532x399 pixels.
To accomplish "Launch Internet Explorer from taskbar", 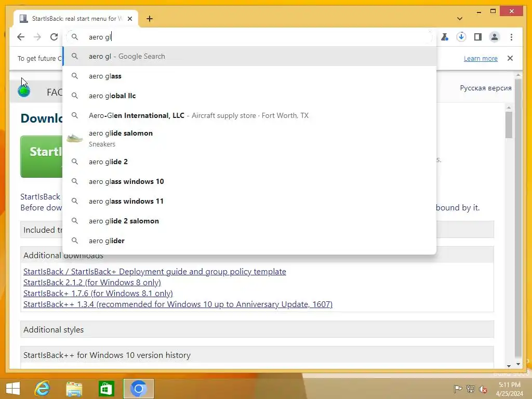I will [x=42, y=389].
